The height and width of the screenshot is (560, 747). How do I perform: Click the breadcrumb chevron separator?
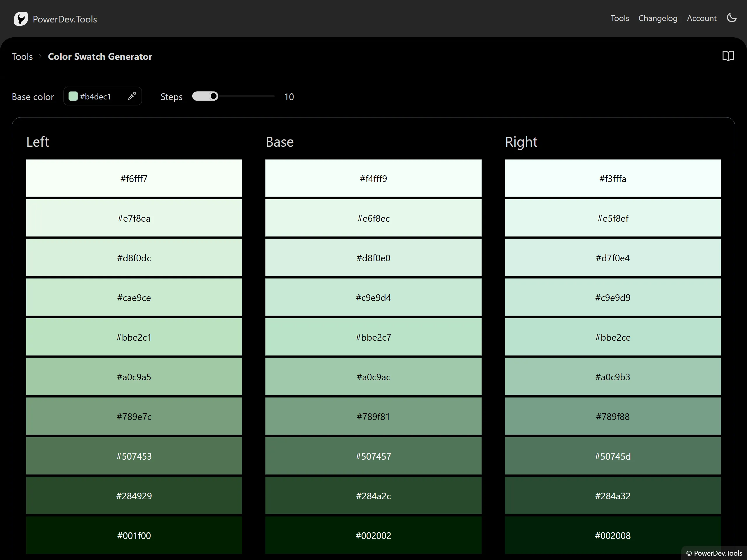40,56
